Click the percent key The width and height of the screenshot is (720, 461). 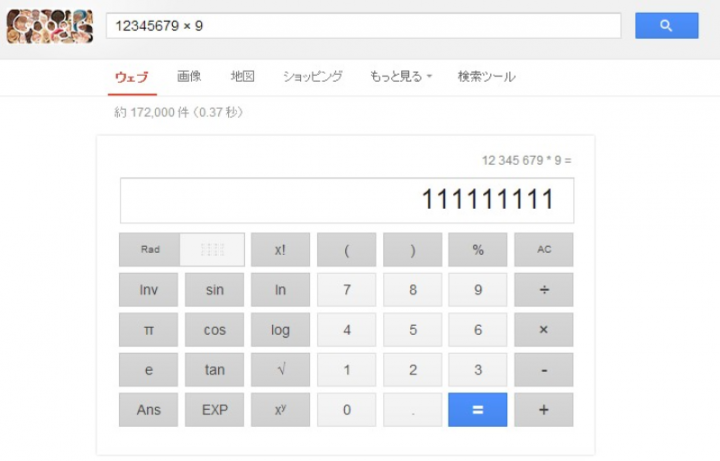478,250
